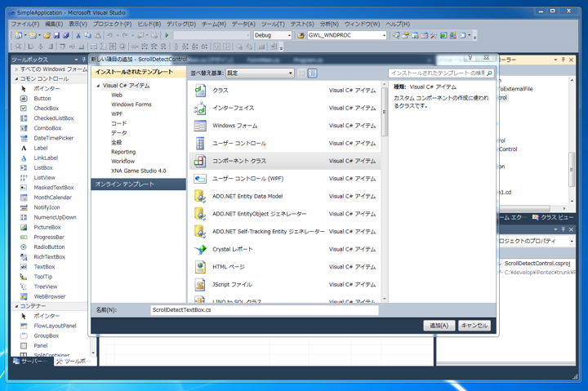This screenshot has width=588, height=391.
Task: Open the ツールボックス window options dropdown arrow
Action: pos(76,60)
